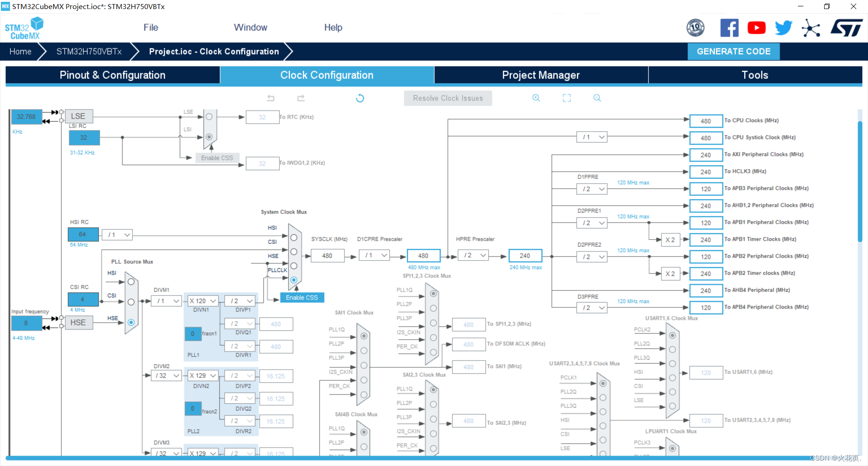Image resolution: width=868 pixels, height=466 pixels.
Task: Open the DIVM2 /32 dropdown
Action: pos(167,376)
